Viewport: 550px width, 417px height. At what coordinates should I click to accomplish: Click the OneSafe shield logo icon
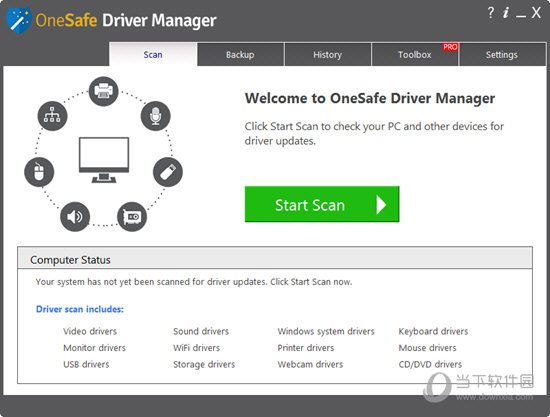(19, 20)
